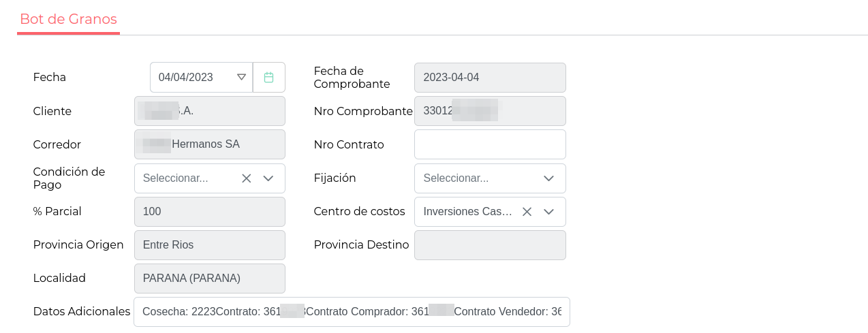Viewport: 868px width, 333px height.
Task: Open the Fijación dropdown
Action: click(548, 178)
